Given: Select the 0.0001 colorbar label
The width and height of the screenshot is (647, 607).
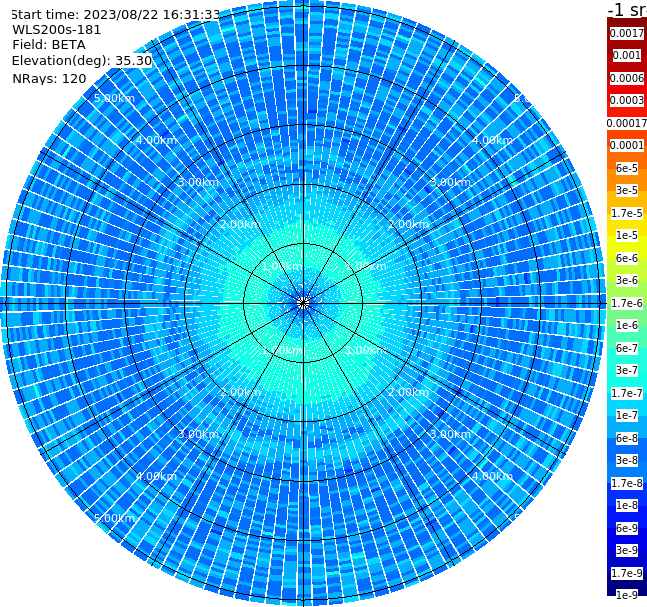Looking at the screenshot, I should (x=627, y=146).
